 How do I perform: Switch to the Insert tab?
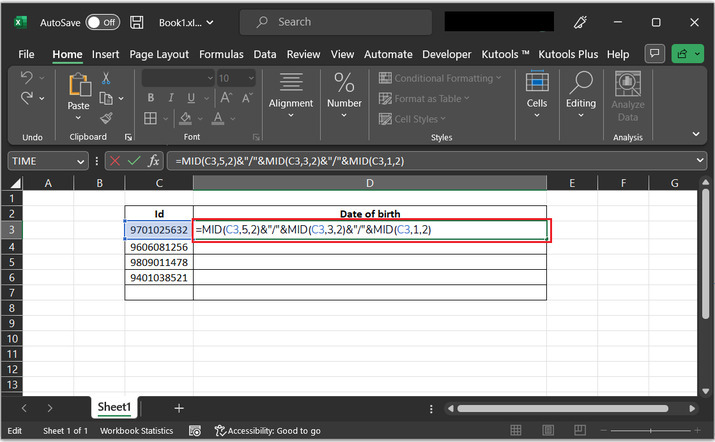[105, 54]
